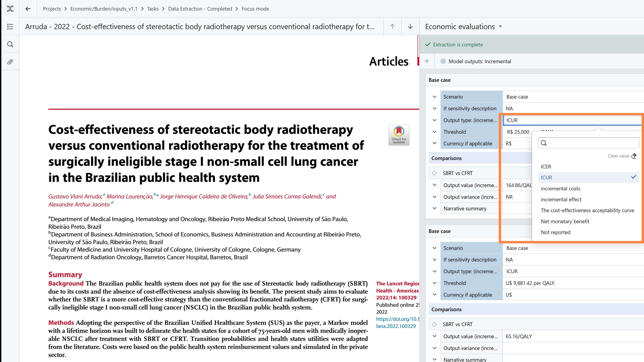Expand the first Narrative summary chevron
644x362 pixels.
[435, 208]
